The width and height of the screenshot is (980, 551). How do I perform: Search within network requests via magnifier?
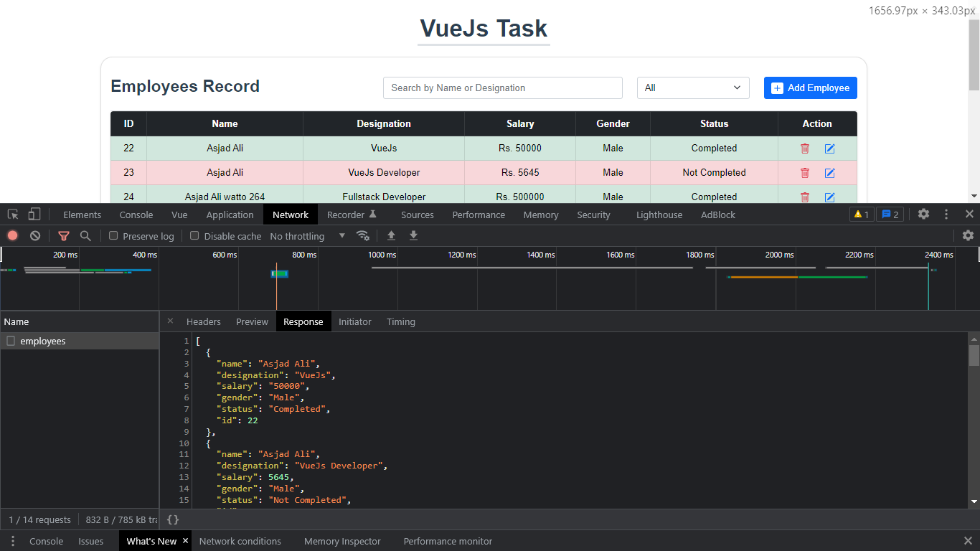pos(85,235)
